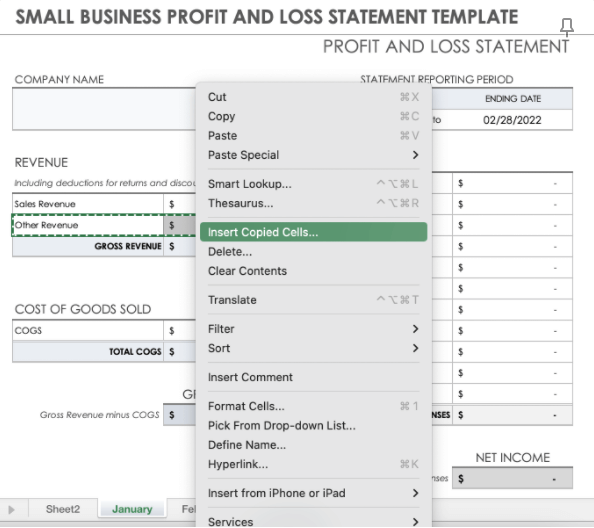Viewport: 594px width, 528px height.
Task: Click the TOTAL COGS label cell
Action: point(88,352)
